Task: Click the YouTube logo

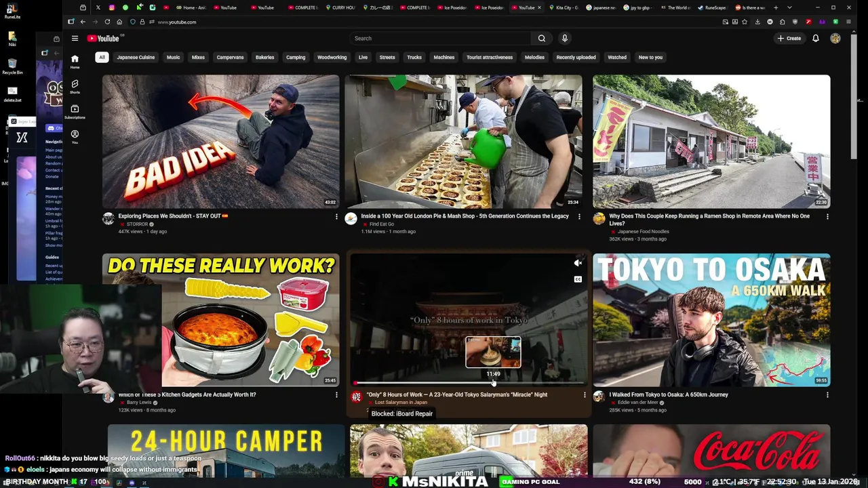Action: tap(103, 39)
